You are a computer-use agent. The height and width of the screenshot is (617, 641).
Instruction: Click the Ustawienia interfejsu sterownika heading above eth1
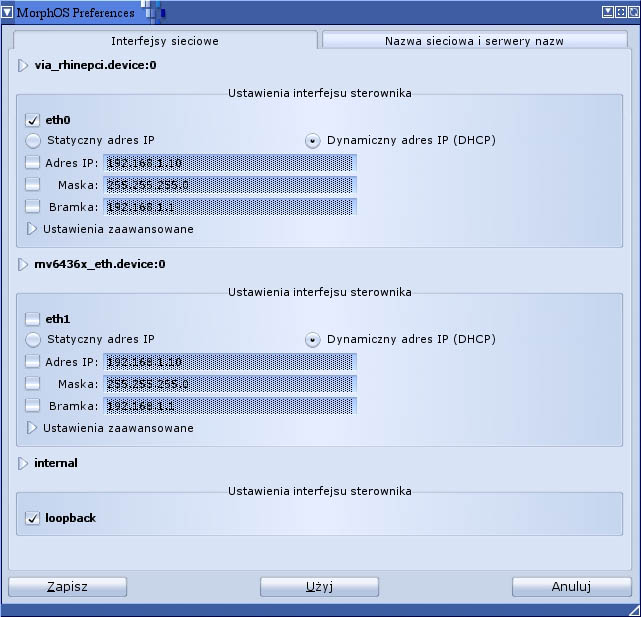(320, 292)
